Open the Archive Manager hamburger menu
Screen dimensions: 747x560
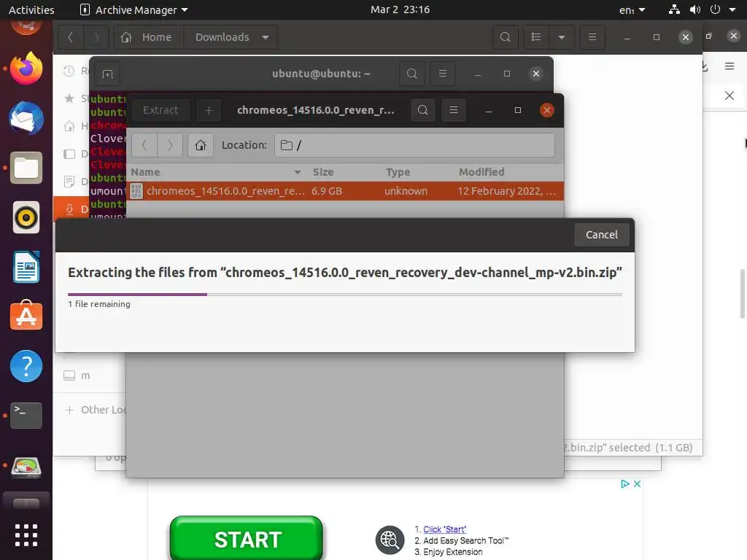[454, 111]
